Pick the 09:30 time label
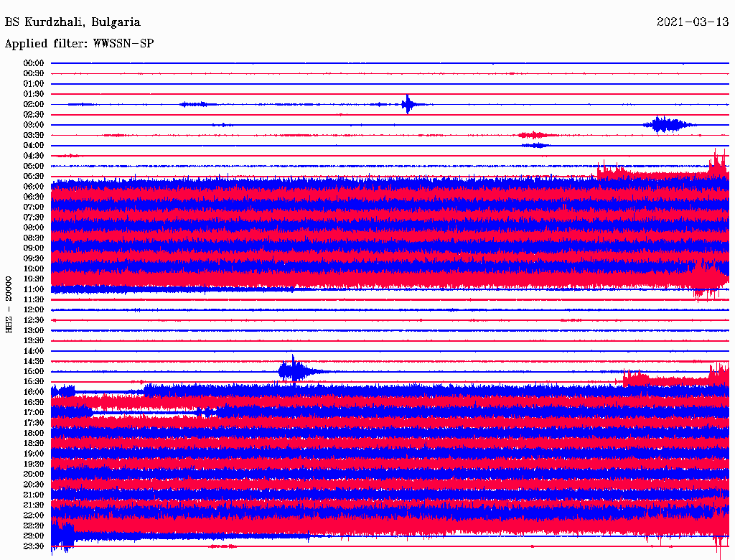 click(x=34, y=258)
